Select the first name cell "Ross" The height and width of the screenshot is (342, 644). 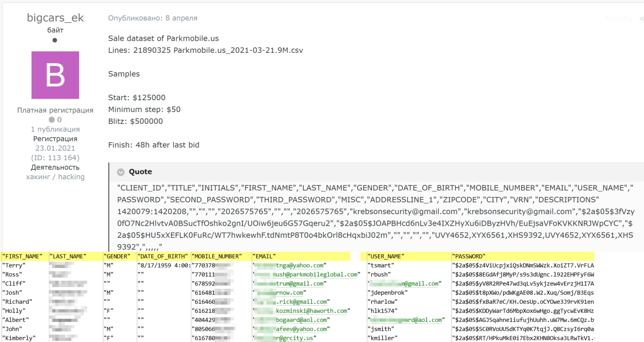pos(12,275)
